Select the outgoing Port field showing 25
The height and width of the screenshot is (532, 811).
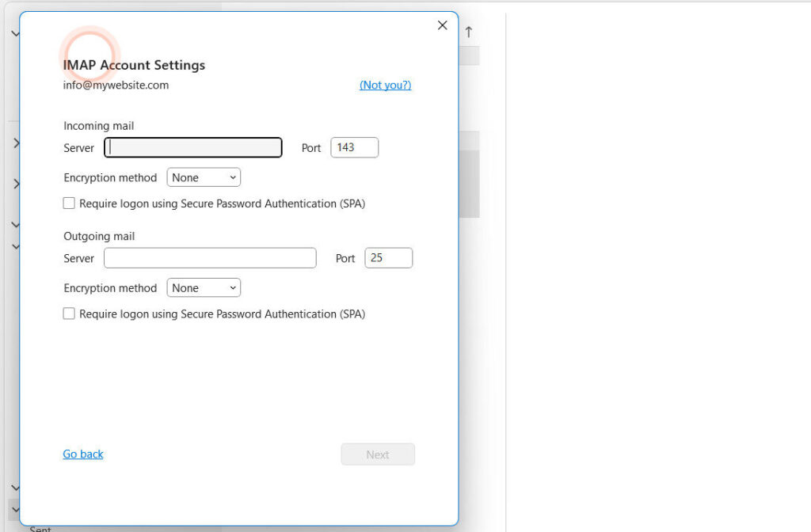[388, 258]
